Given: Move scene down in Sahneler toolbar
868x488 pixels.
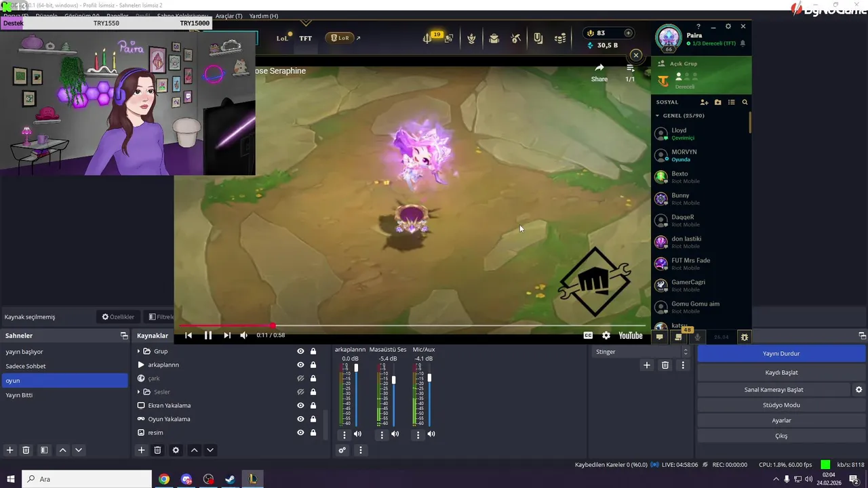Looking at the screenshot, I should point(79,450).
